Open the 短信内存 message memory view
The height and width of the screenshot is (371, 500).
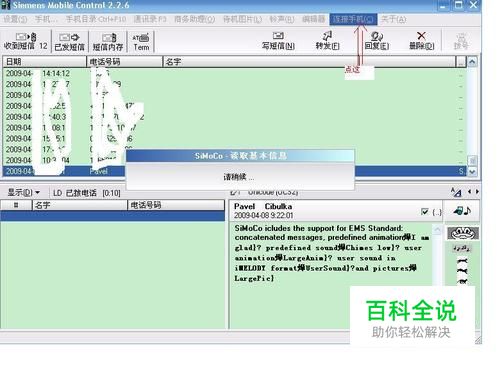[108, 42]
